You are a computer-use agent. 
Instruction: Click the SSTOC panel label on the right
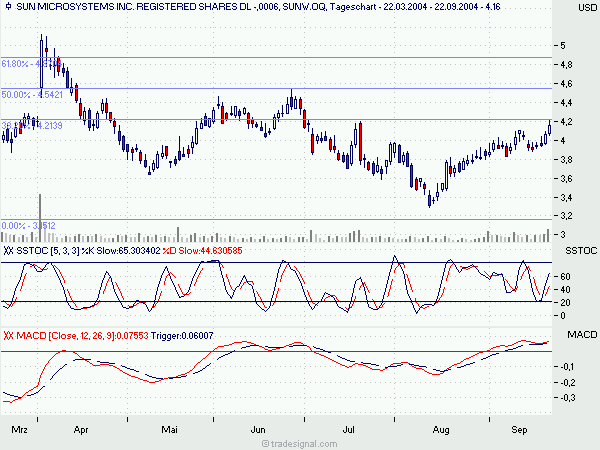click(581, 251)
